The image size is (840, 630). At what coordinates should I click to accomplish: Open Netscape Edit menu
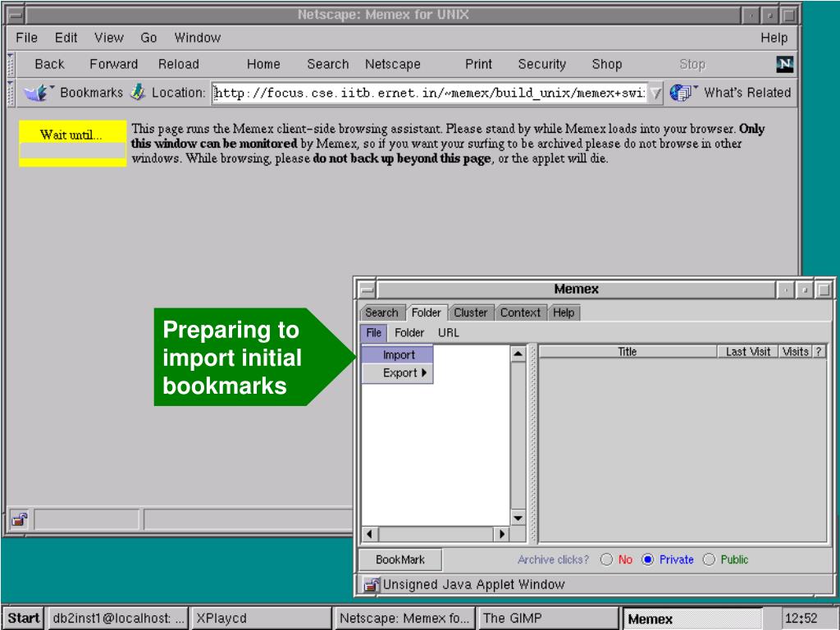coord(66,38)
